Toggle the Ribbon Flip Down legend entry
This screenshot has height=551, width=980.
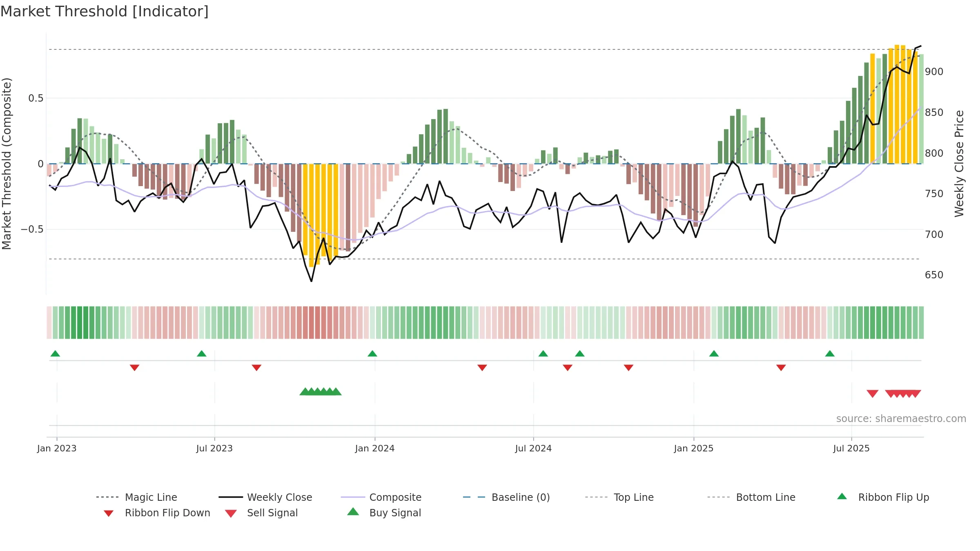coord(157,513)
